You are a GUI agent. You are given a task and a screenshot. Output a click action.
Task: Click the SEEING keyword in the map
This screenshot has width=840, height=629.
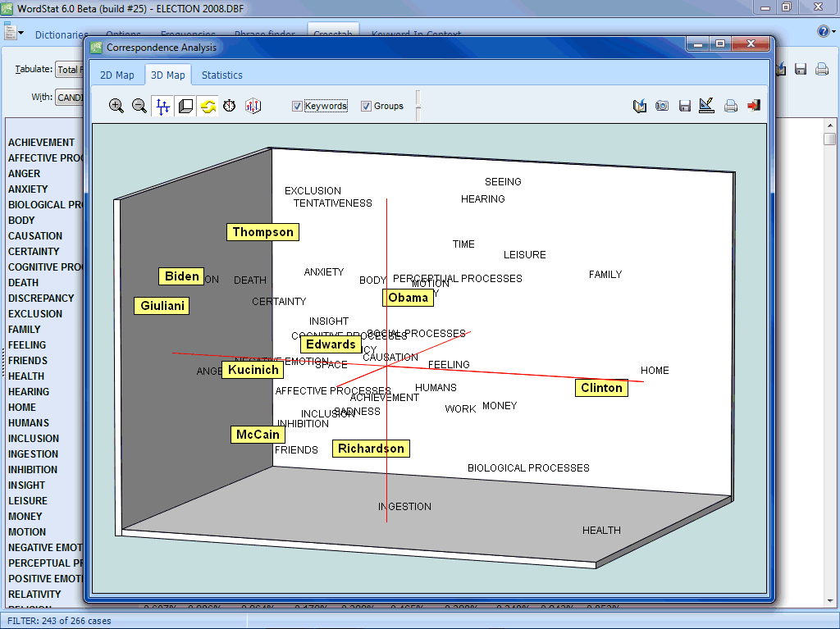(503, 181)
